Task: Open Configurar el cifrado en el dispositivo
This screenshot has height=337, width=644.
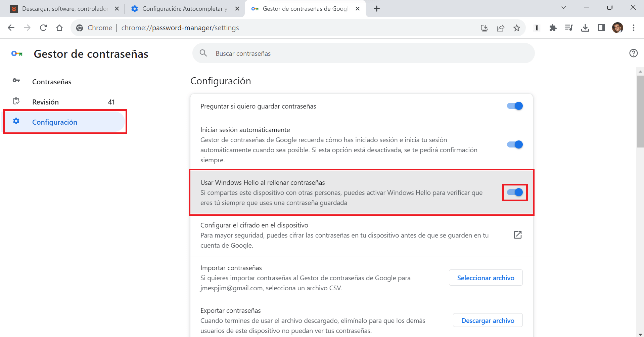Action: 362,235
